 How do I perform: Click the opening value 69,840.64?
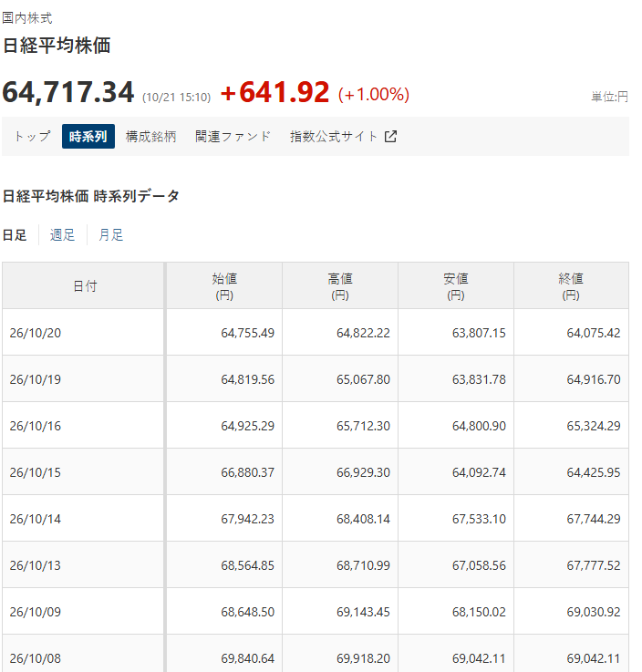point(248,658)
